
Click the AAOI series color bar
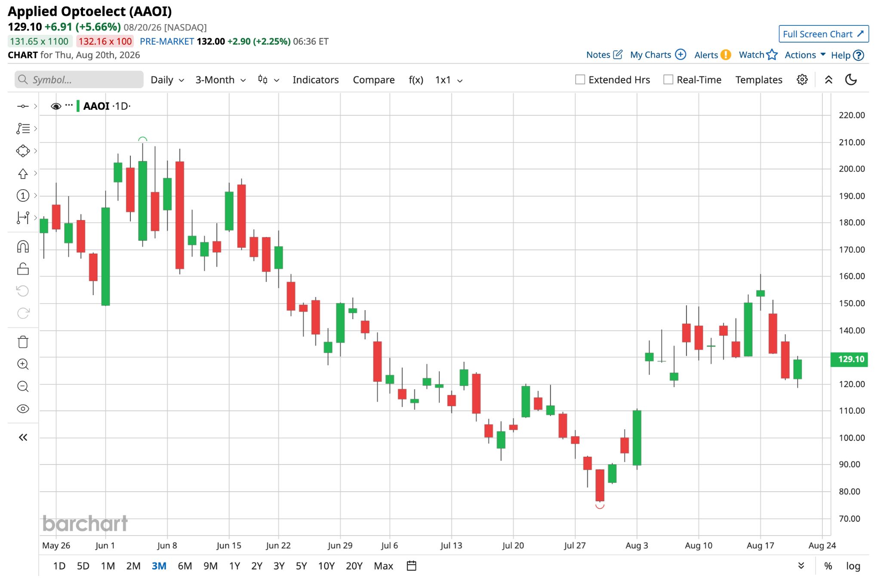[78, 106]
